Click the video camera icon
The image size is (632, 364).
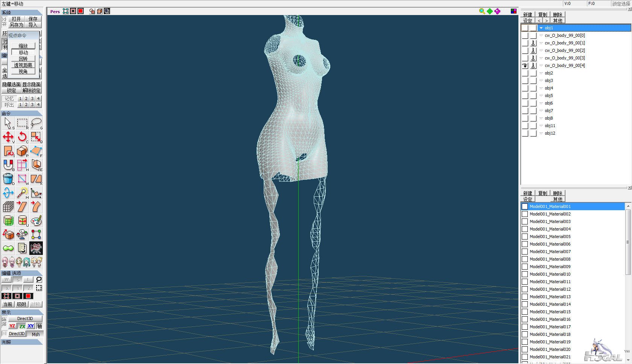tap(36, 248)
